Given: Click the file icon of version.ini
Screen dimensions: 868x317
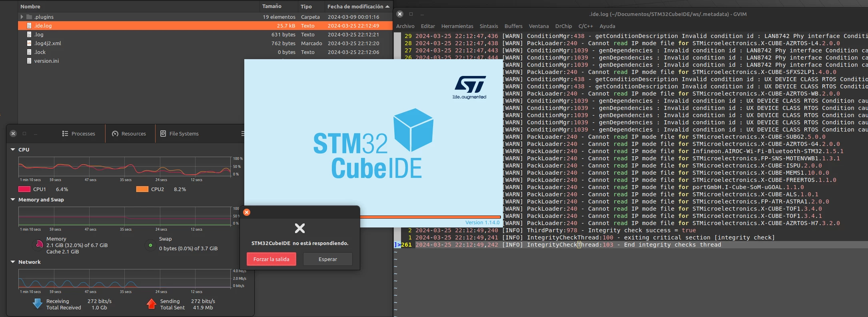Looking at the screenshot, I should 29,61.
